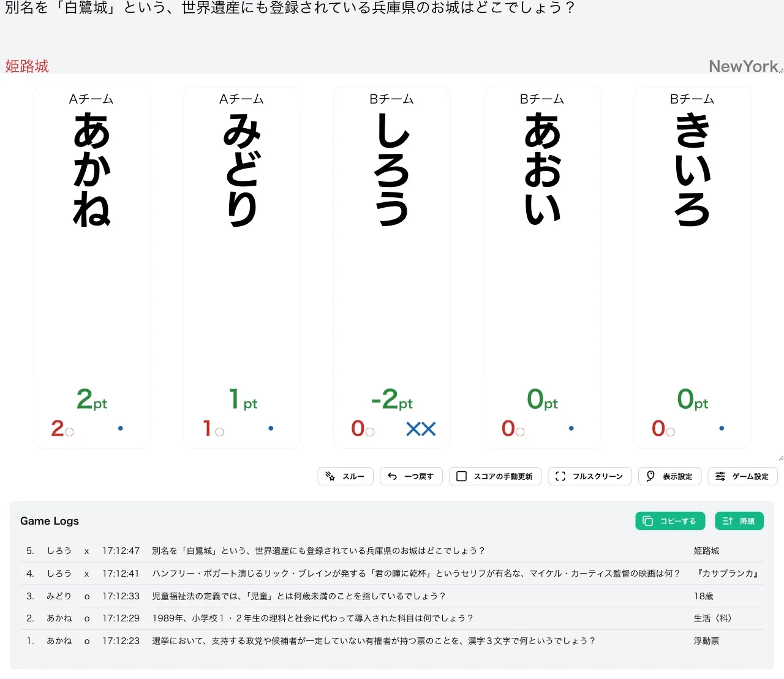Click the balloon icon on 表示設定
Image resolution: width=784 pixels, height=679 pixels.
point(650,476)
